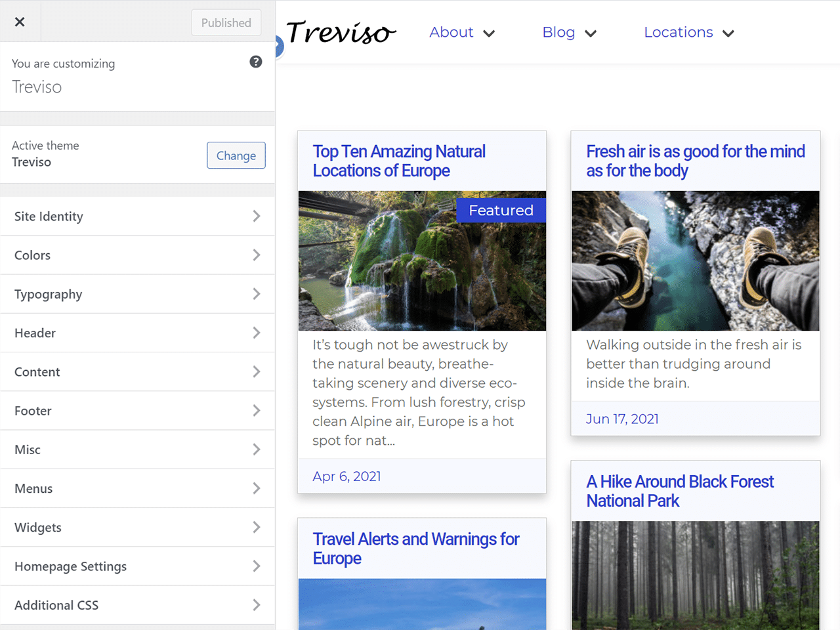The image size is (840, 630).
Task: Click the waterfall featured image thumbnail
Action: (422, 261)
